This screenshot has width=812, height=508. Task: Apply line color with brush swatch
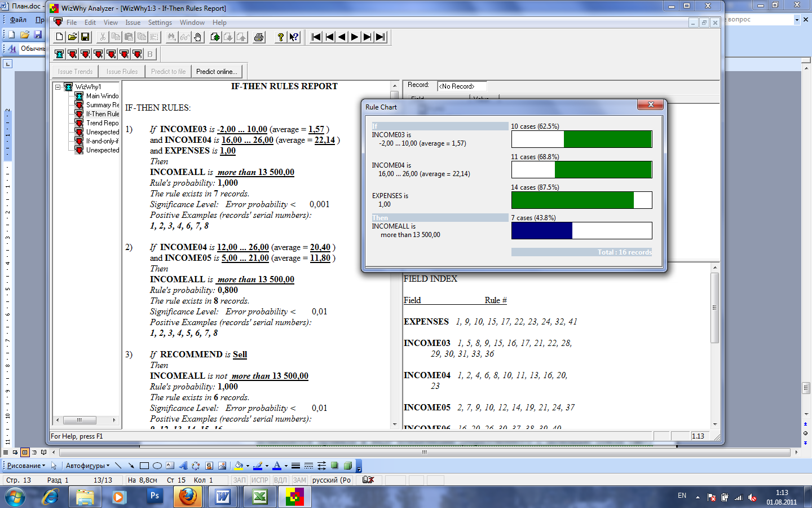258,466
